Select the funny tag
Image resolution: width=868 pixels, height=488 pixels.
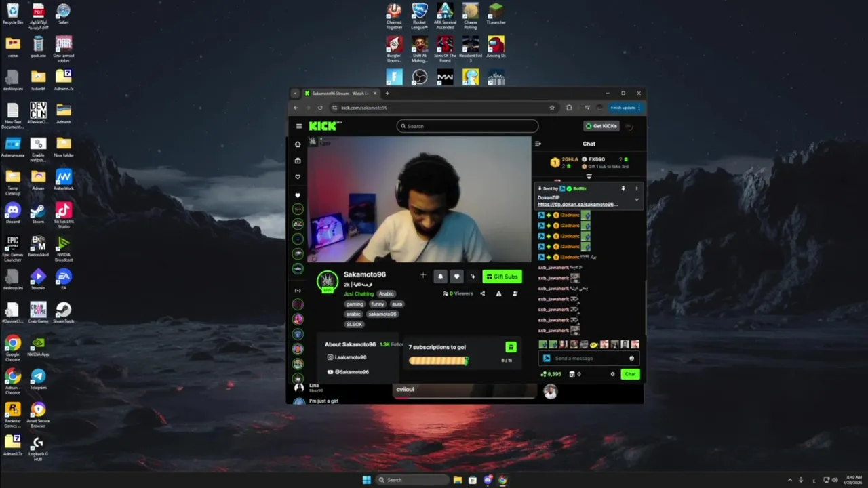378,304
